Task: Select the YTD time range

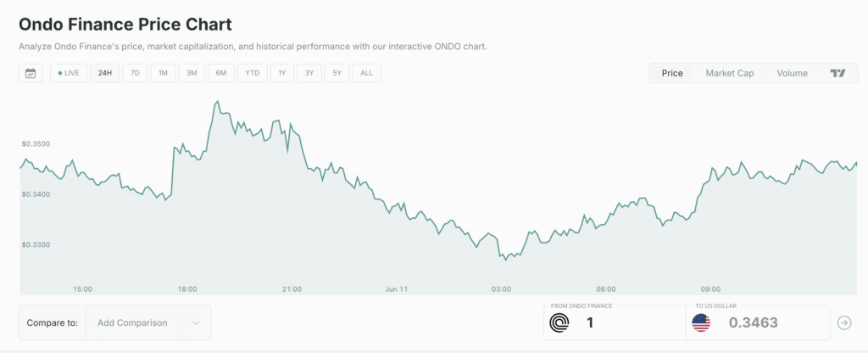Action: click(x=253, y=73)
